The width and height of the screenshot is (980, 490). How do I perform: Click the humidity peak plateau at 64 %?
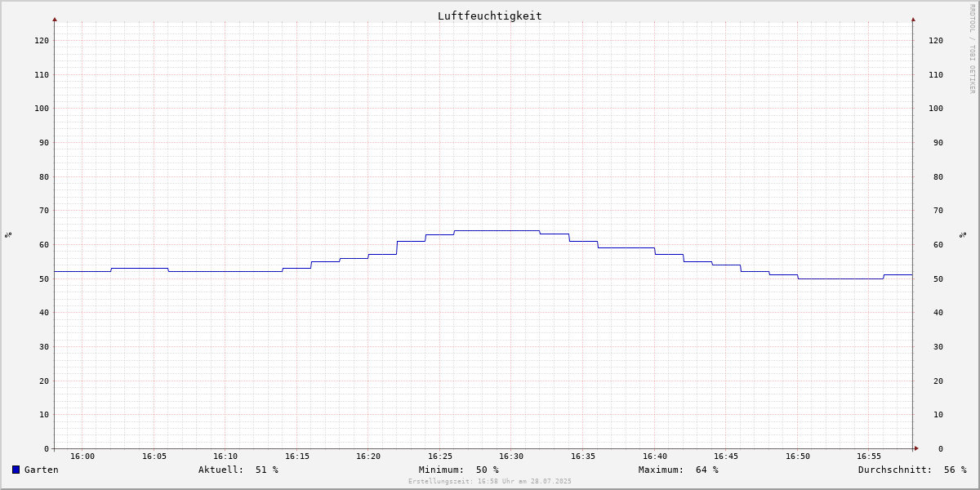[x=497, y=230]
